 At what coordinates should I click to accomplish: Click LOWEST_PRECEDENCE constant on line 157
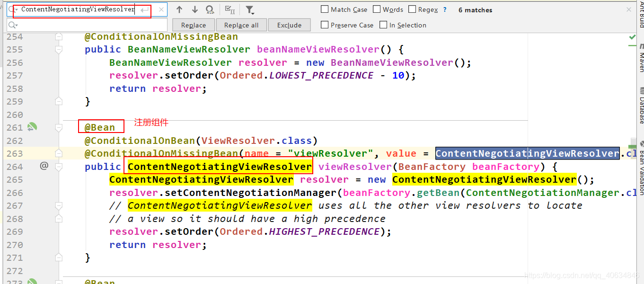click(x=321, y=75)
